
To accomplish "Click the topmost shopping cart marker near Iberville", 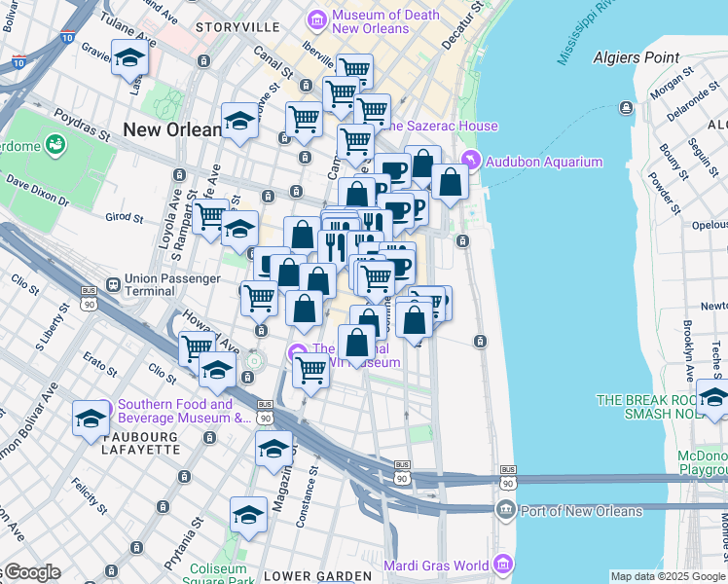I will click(354, 71).
